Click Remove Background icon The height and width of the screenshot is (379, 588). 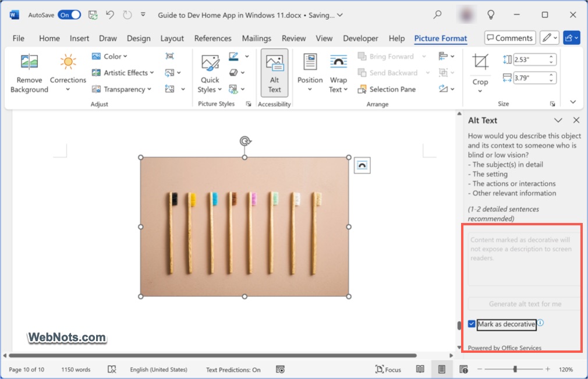(29, 62)
